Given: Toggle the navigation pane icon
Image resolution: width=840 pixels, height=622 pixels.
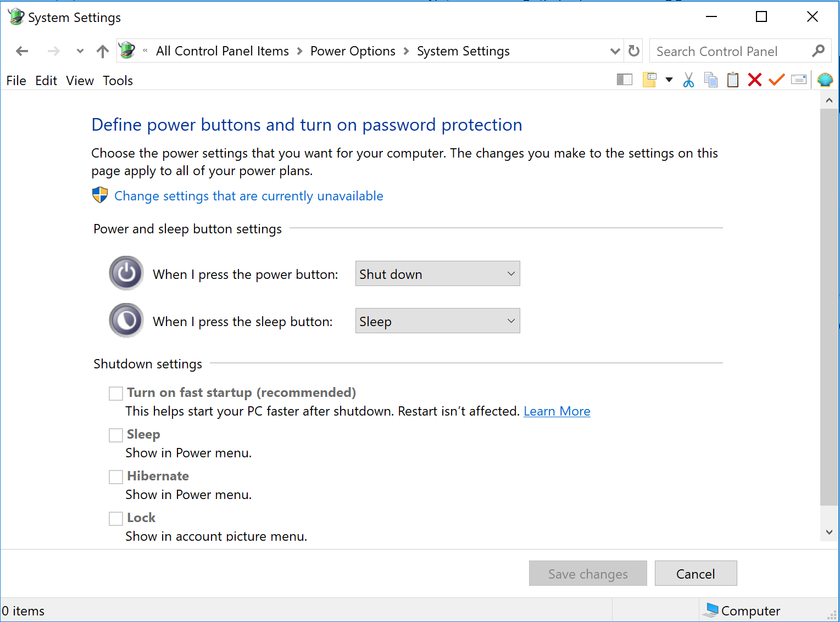Looking at the screenshot, I should 625,80.
